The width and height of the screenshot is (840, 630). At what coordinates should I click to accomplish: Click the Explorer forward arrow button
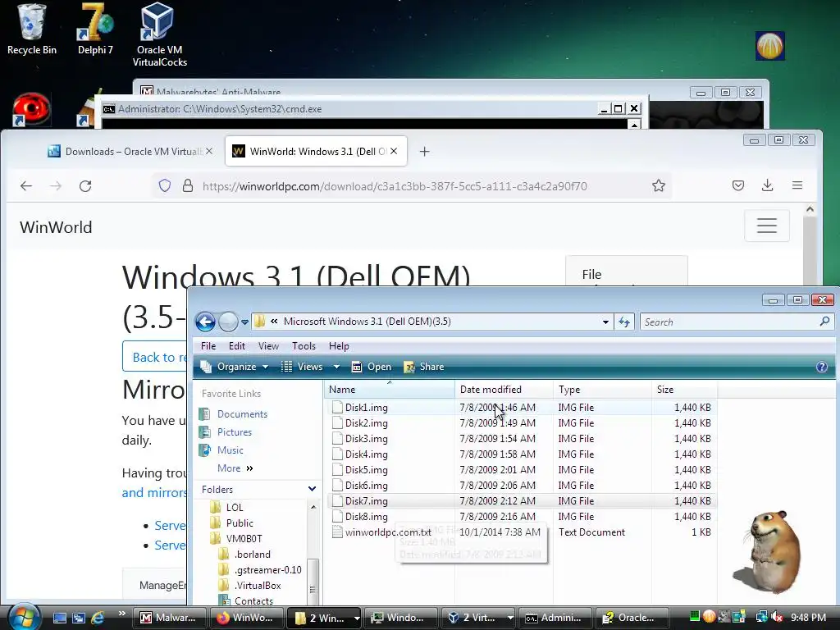228,322
